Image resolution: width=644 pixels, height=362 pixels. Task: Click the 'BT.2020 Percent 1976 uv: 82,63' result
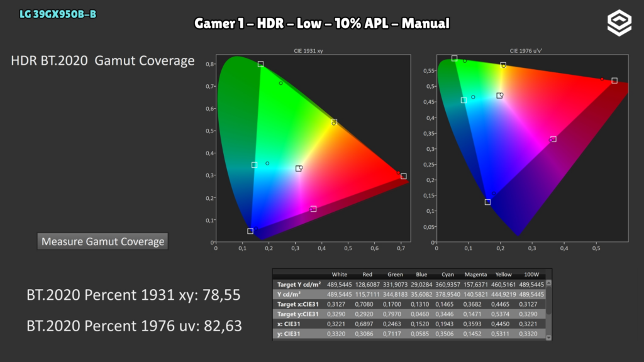135,326
